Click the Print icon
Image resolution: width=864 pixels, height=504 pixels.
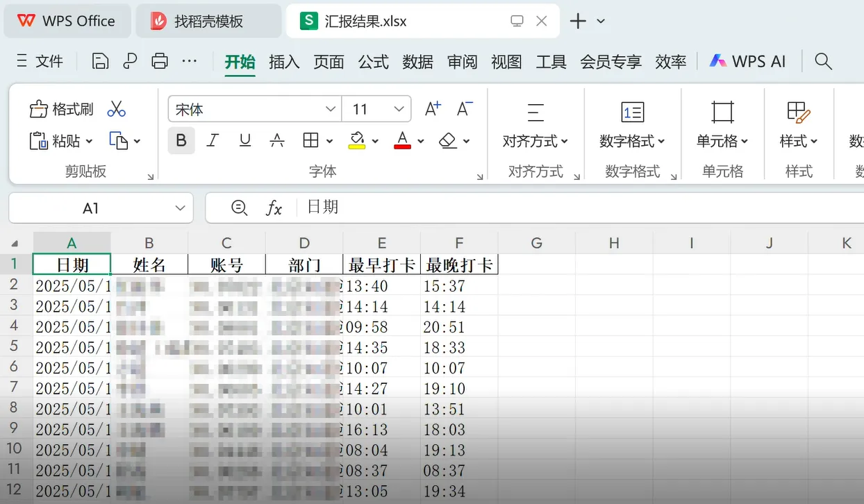coord(160,61)
